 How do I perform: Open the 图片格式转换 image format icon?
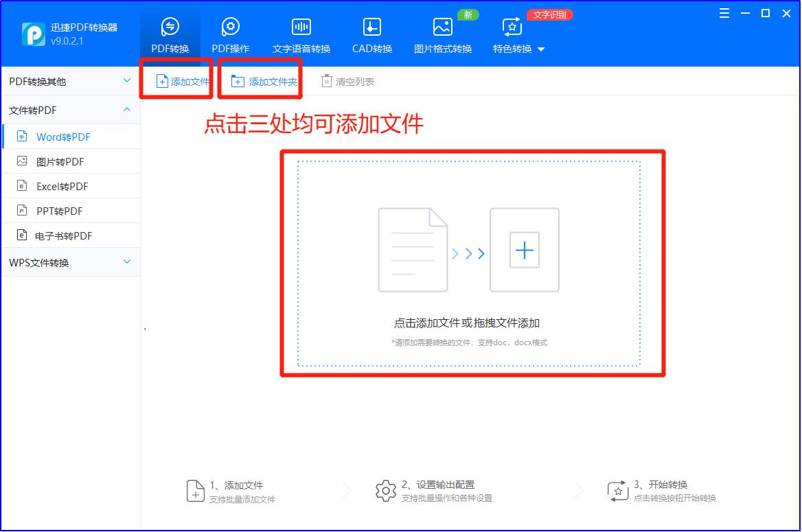443,27
